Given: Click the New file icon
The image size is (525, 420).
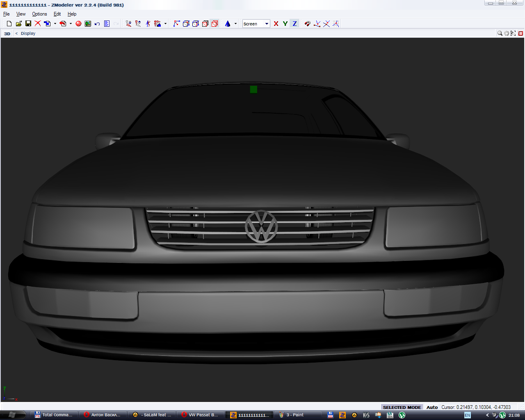Looking at the screenshot, I should (9, 24).
